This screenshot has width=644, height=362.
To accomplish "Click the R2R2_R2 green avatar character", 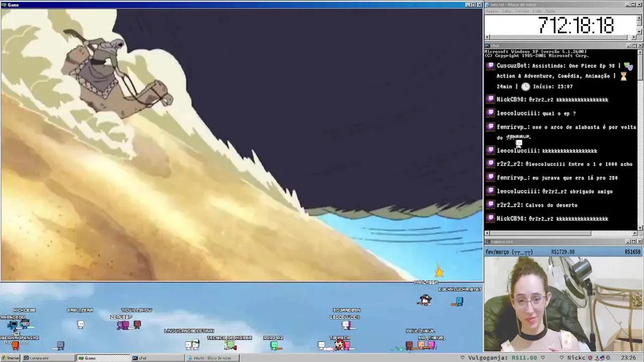I will [274, 345].
